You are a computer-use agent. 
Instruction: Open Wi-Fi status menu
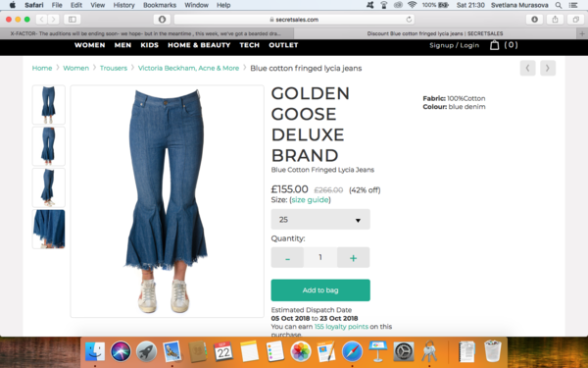coord(413,5)
